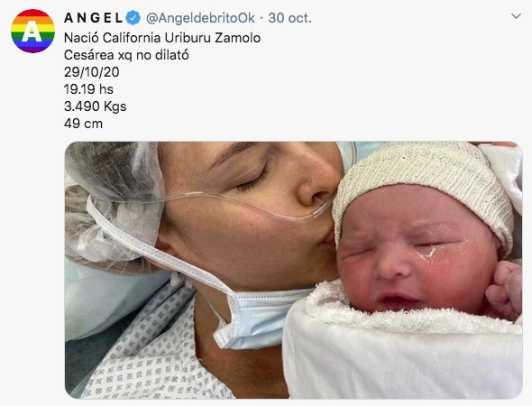Screen dimensions: 532x406
Task: Select the '49 cm' length line
Action: coord(83,124)
